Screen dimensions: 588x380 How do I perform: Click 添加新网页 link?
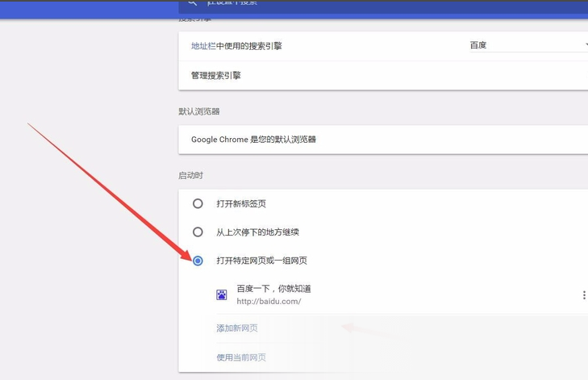click(237, 328)
